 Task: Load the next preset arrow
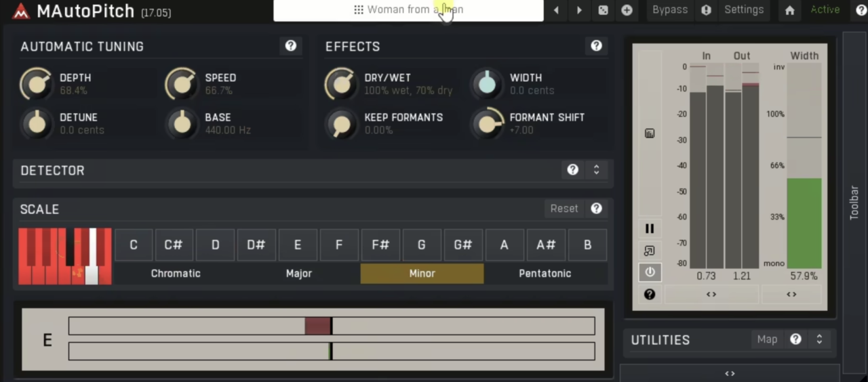tap(579, 10)
